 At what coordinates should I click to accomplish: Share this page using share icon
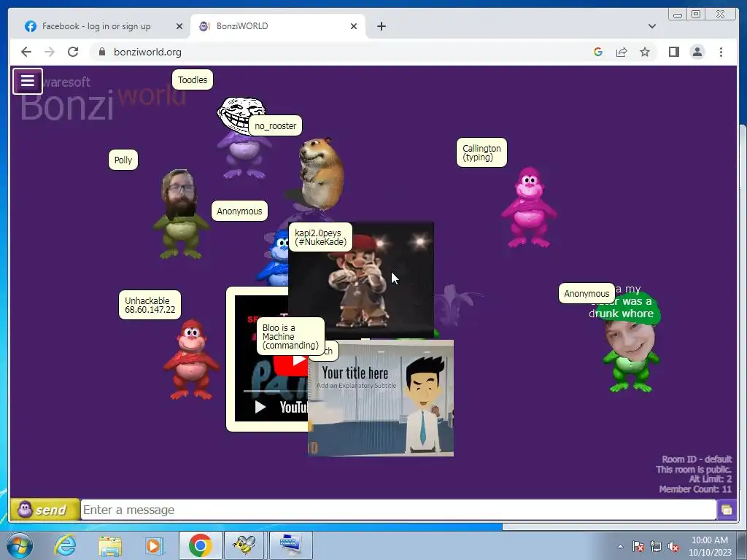coord(622,52)
